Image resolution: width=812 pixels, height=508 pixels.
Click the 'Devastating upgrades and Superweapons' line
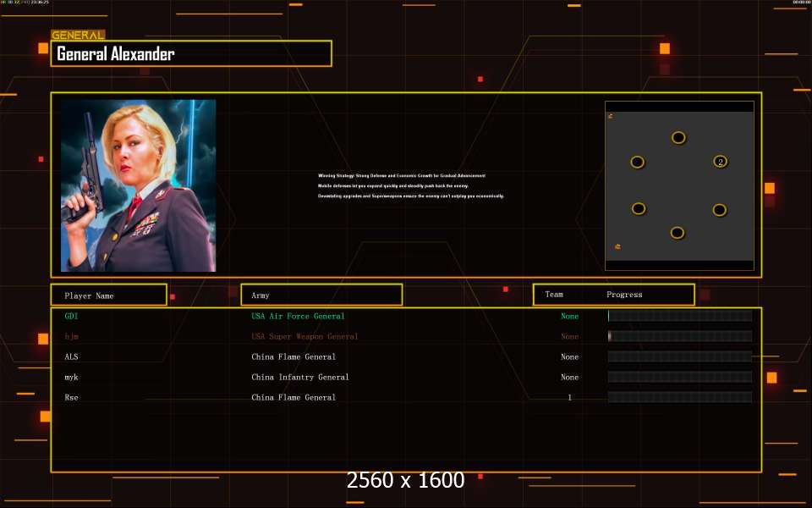411,196
